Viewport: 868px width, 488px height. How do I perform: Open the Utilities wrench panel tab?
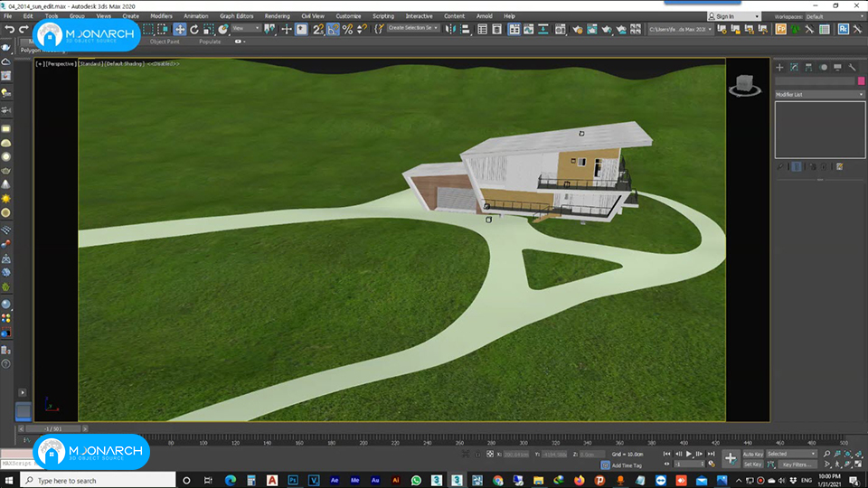852,68
